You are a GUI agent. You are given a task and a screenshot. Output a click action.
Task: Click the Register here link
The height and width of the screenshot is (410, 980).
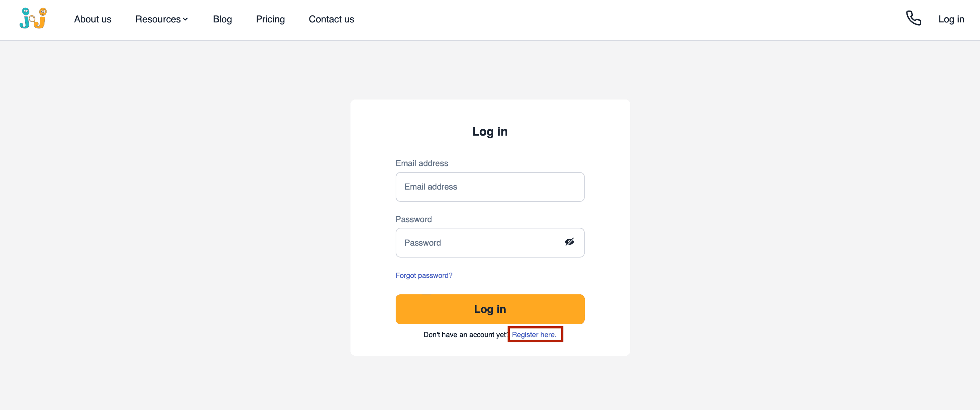pos(534,334)
